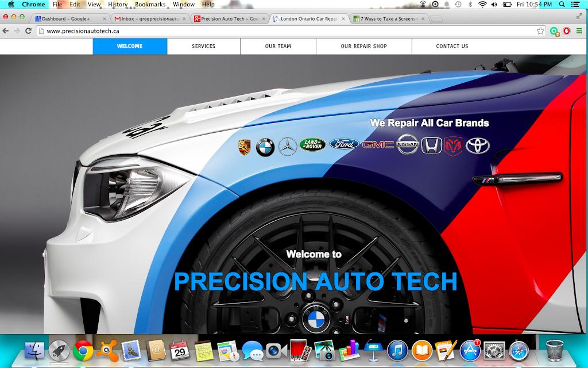Switch to the Gmail Inbox tab

click(x=150, y=19)
